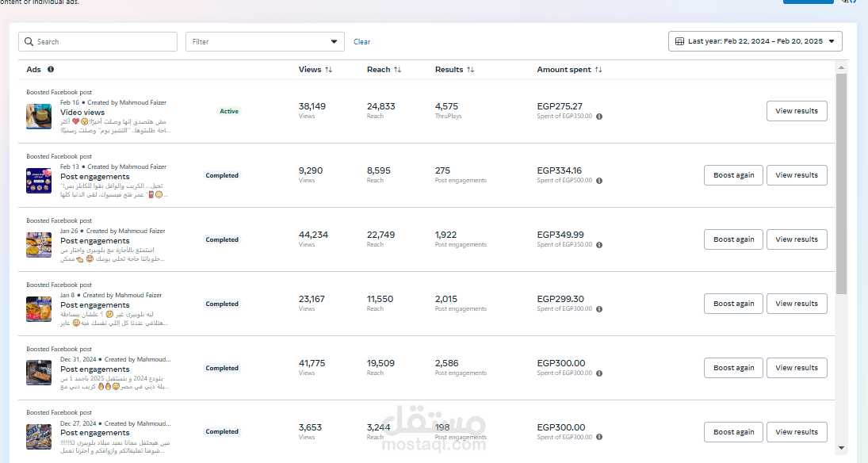Boost again the Feb 13 post
868x463 pixels.
coord(733,175)
